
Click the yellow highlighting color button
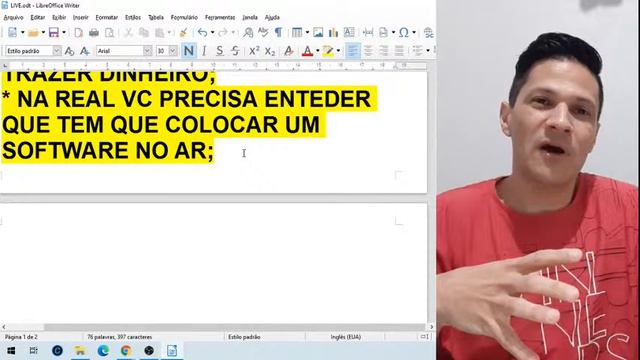328,51
